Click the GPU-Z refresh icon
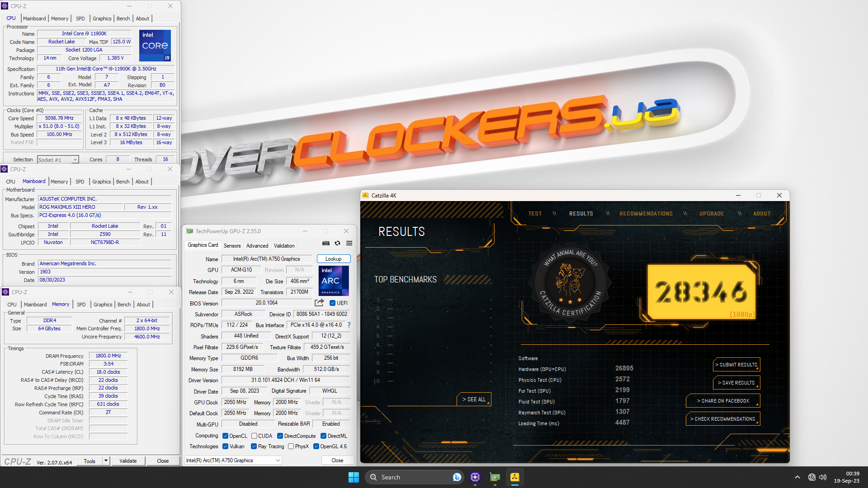868x488 pixels. click(x=337, y=243)
